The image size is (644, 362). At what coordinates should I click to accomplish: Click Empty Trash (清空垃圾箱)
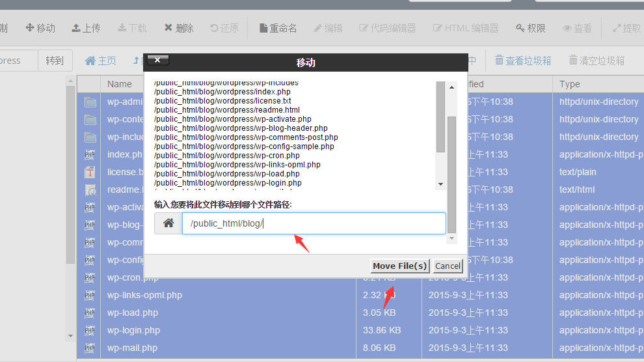click(x=597, y=61)
